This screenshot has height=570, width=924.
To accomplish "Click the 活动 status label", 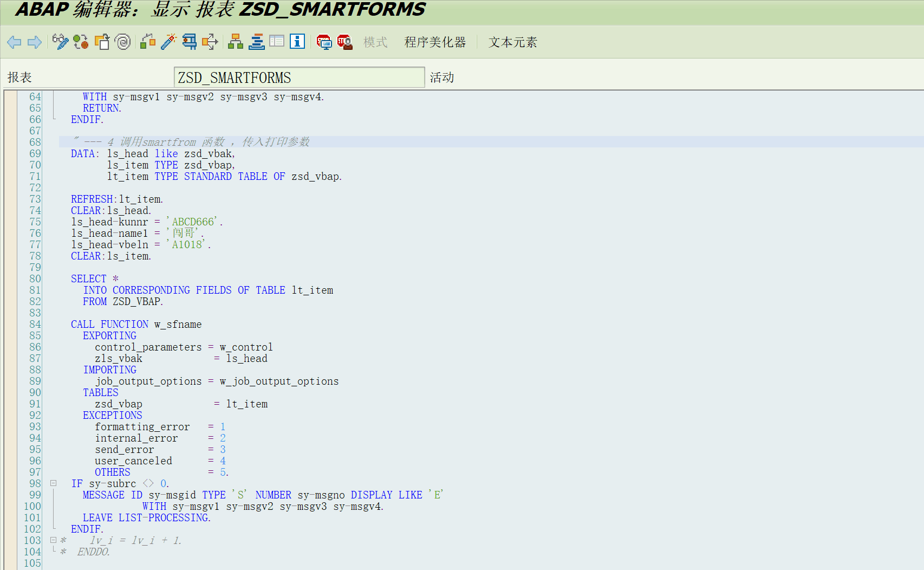I will pos(442,77).
